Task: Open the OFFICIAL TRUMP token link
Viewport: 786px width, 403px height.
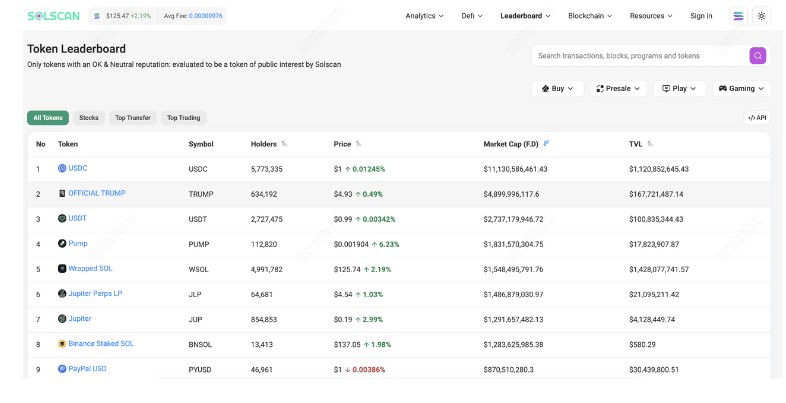Action: (97, 193)
